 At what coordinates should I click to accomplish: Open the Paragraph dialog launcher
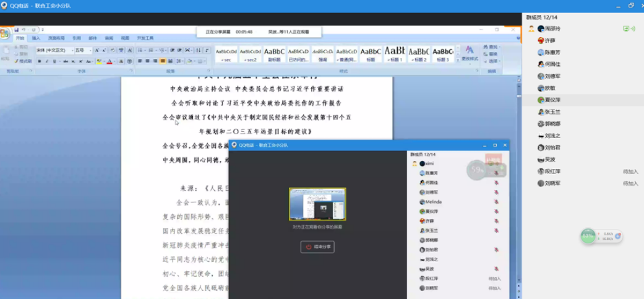[x=208, y=70]
